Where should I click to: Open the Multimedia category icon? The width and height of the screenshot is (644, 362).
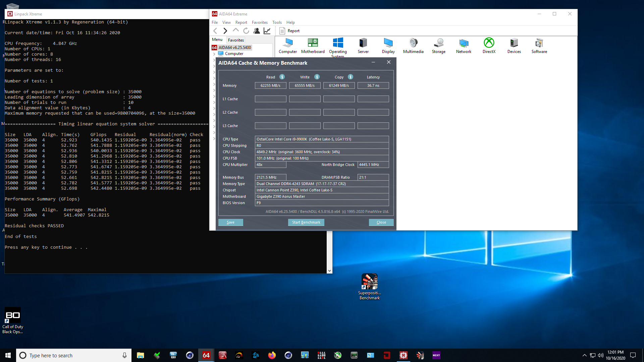tap(413, 46)
